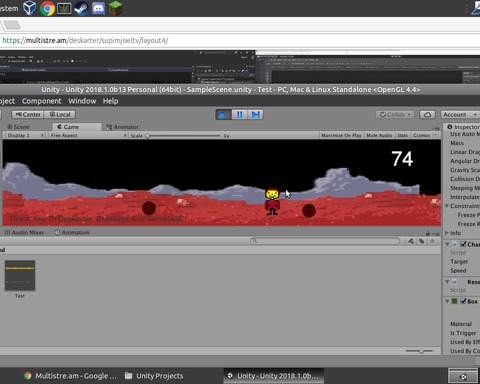Screen dimensions: 480x384
Task: Toggle Maximize On Play
Action: coord(341,135)
